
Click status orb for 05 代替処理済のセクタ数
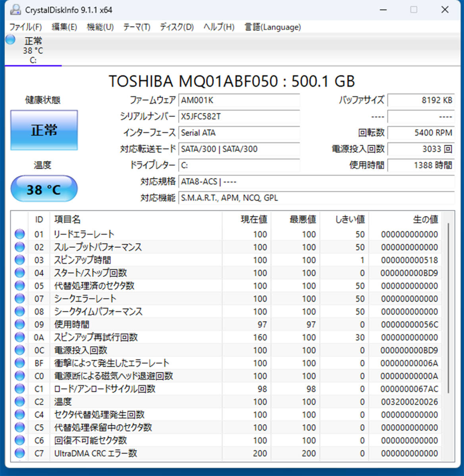click(x=19, y=286)
